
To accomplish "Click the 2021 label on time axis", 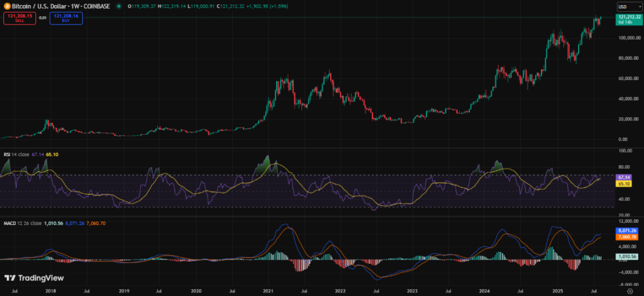I will point(269,290).
